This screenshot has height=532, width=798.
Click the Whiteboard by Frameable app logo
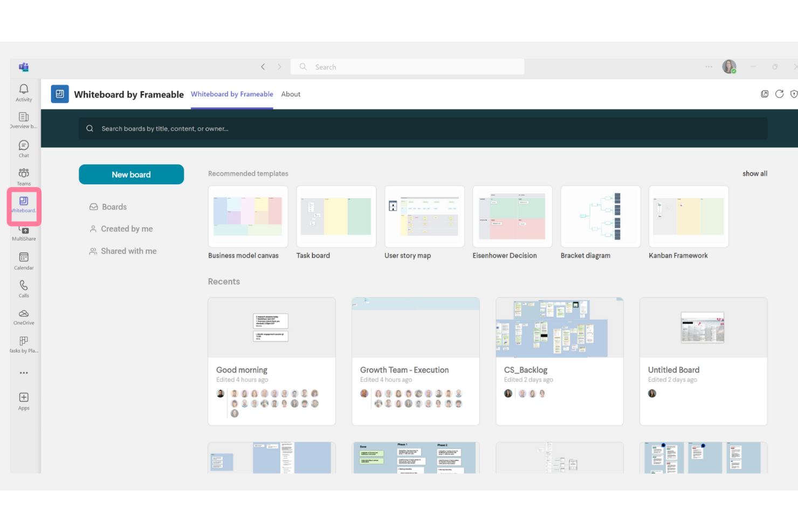(60, 94)
